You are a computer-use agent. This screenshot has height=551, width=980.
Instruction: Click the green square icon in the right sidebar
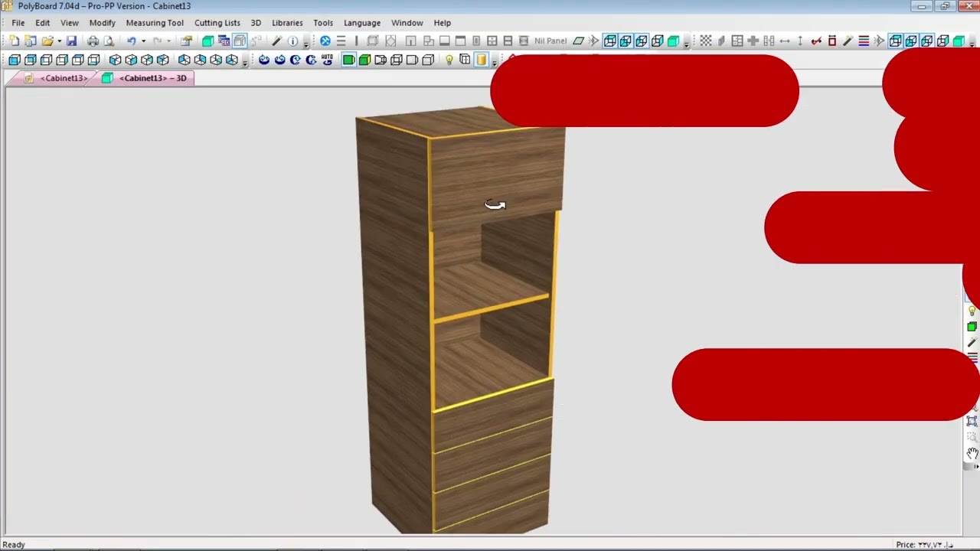pyautogui.click(x=972, y=327)
